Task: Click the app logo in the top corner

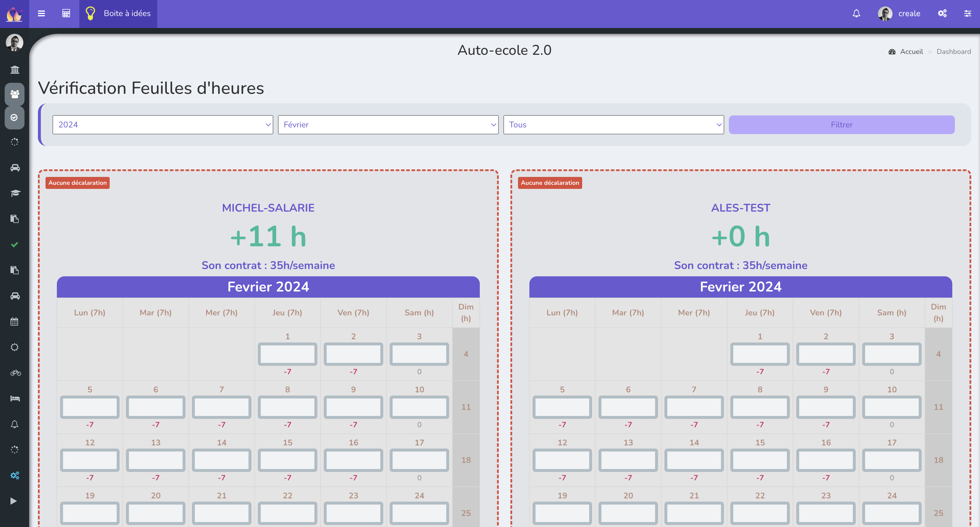Action: 15,14
